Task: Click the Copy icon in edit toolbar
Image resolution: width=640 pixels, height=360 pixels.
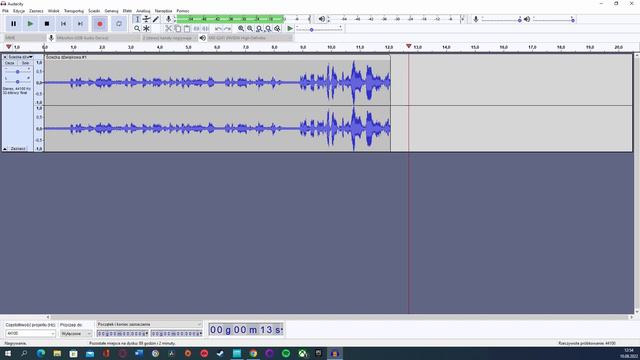Action: pyautogui.click(x=178, y=29)
